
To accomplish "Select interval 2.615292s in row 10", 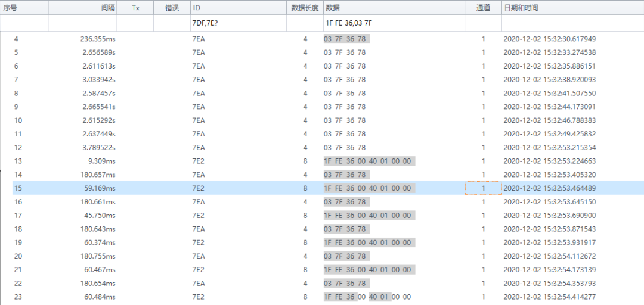I will click(x=98, y=120).
